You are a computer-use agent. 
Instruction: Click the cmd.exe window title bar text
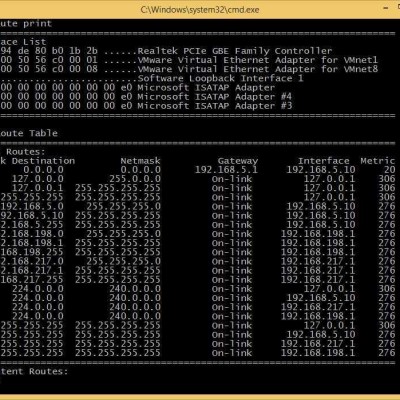[200, 9]
